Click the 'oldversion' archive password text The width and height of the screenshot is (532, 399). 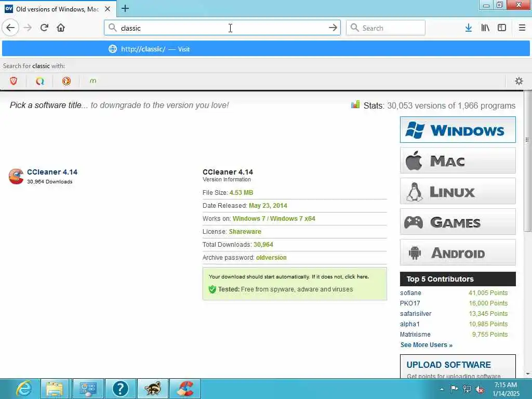[271, 258]
